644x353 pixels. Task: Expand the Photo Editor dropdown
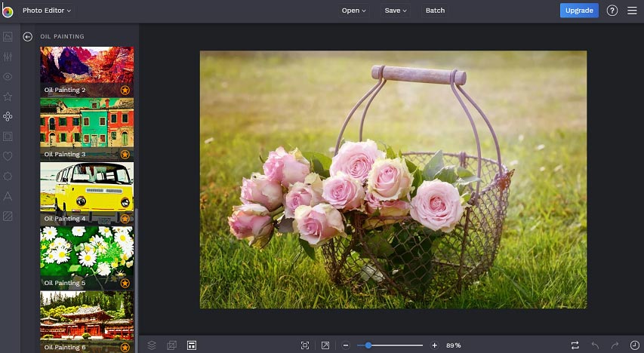pyautogui.click(x=46, y=11)
